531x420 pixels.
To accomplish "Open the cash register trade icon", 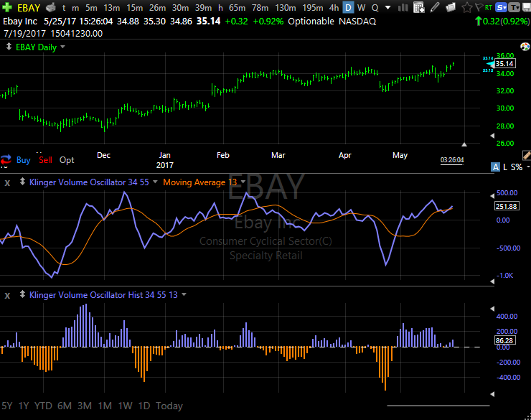I will point(50,7).
